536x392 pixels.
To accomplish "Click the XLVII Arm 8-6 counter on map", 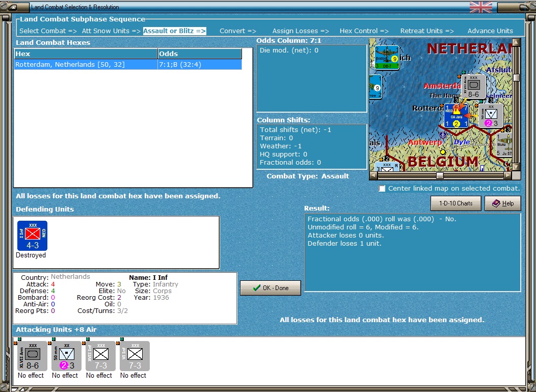I will 473,87.
